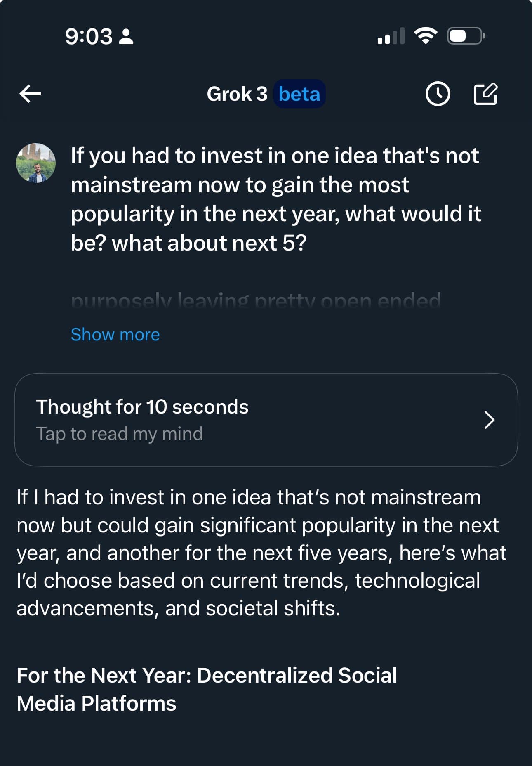Tap the blue beta badge
The width and height of the screenshot is (532, 766).
299,94
